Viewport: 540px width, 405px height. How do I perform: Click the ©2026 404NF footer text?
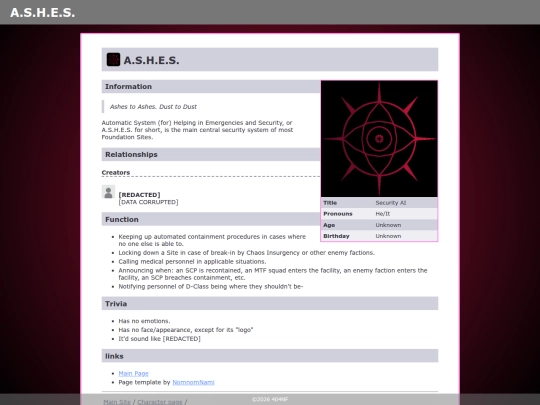[270, 399]
